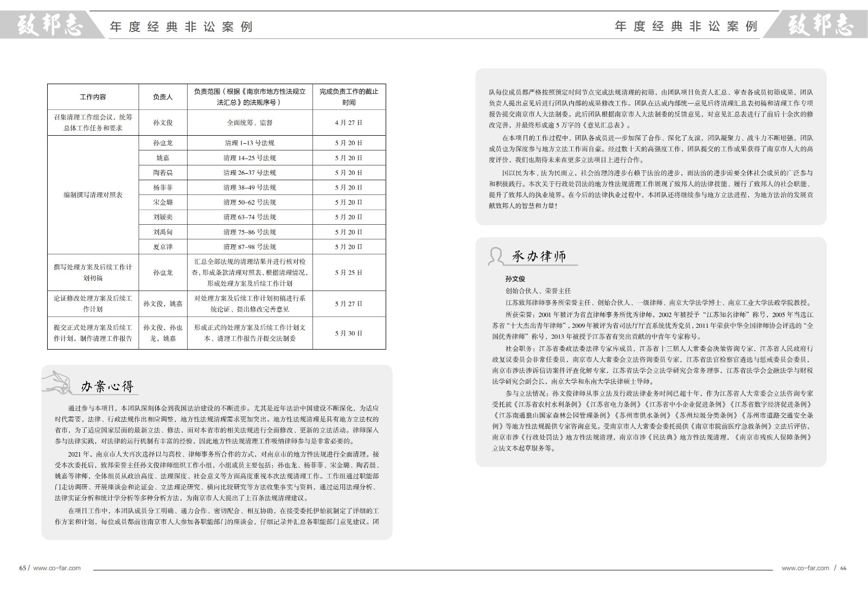Click the paragraph starting 在本项目的工作过程中
Viewport: 868px width, 589px height.
651,149
